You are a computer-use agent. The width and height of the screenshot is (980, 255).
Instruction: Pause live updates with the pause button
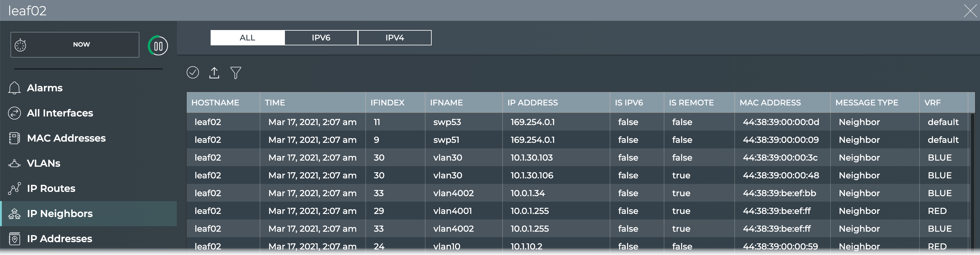point(158,46)
